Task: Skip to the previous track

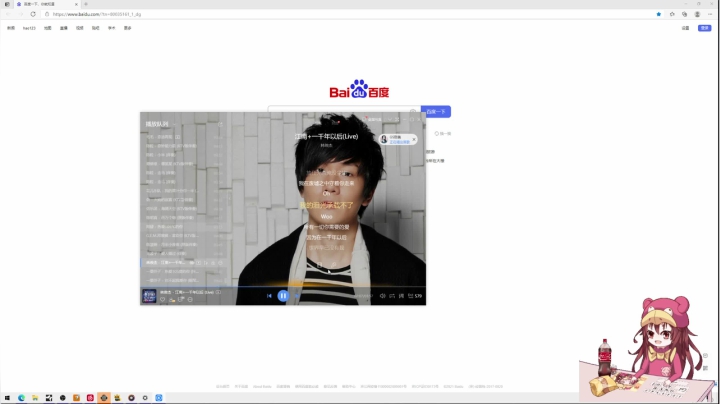Action: (269, 296)
